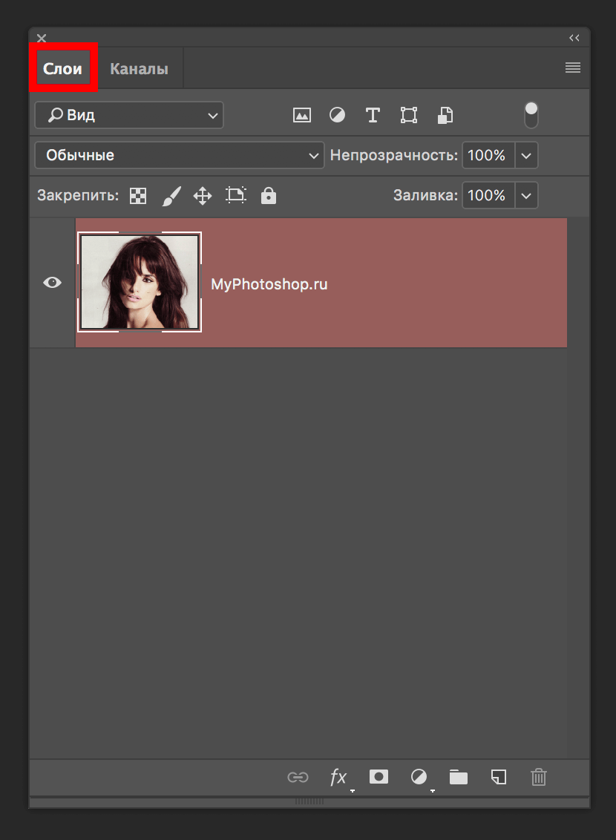Open the Вид filter type dropdown
616x840 pixels.
[128, 115]
